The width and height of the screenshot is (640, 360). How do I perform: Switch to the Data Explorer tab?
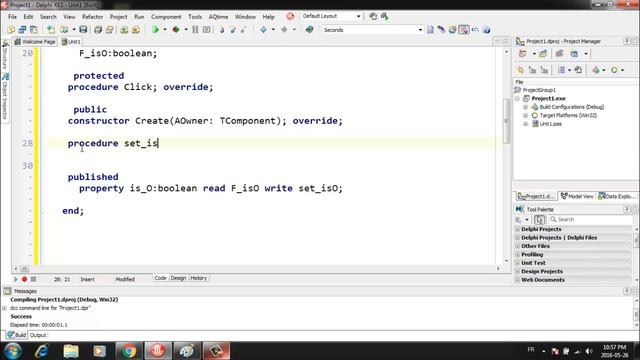[617, 196]
